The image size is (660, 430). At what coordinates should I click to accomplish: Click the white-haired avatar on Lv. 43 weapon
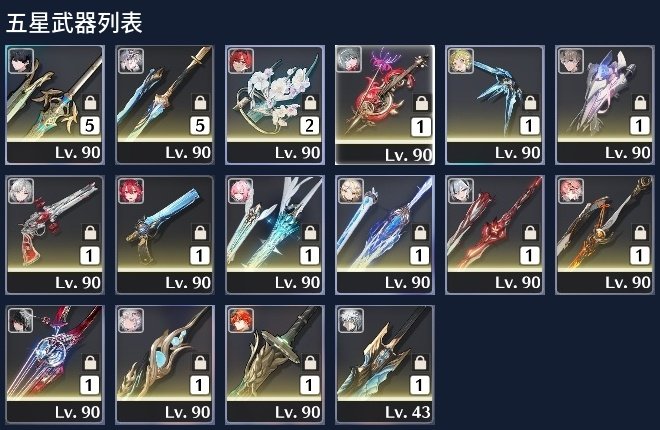point(351,321)
